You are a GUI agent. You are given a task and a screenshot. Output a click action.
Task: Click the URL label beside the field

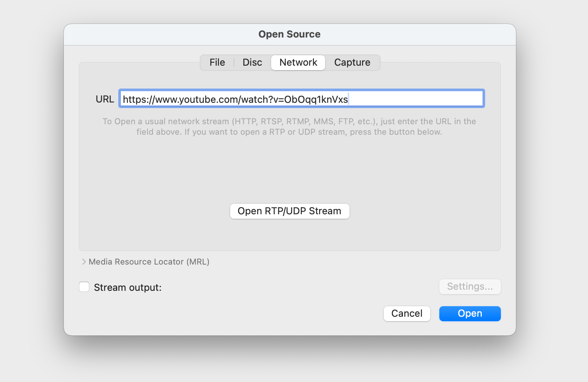pos(105,99)
